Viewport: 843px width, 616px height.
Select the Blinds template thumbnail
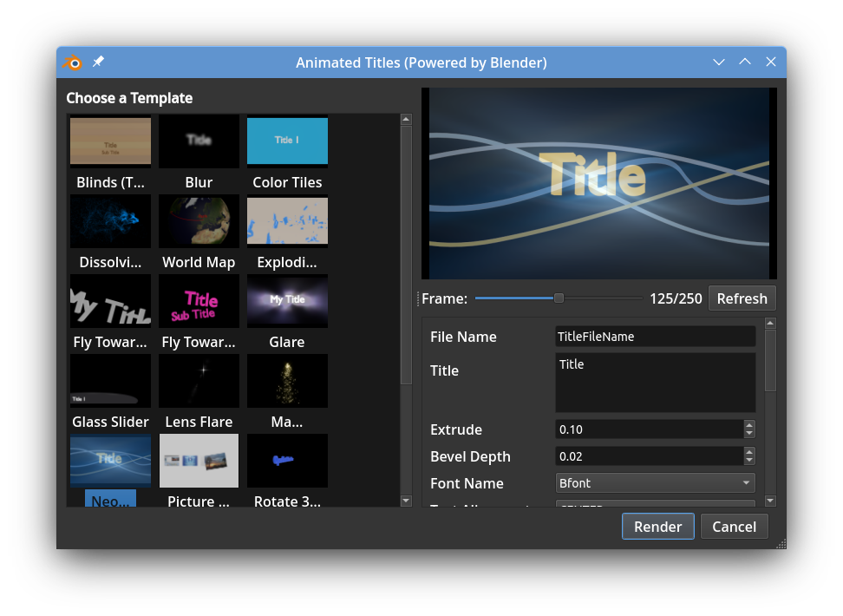pos(110,141)
